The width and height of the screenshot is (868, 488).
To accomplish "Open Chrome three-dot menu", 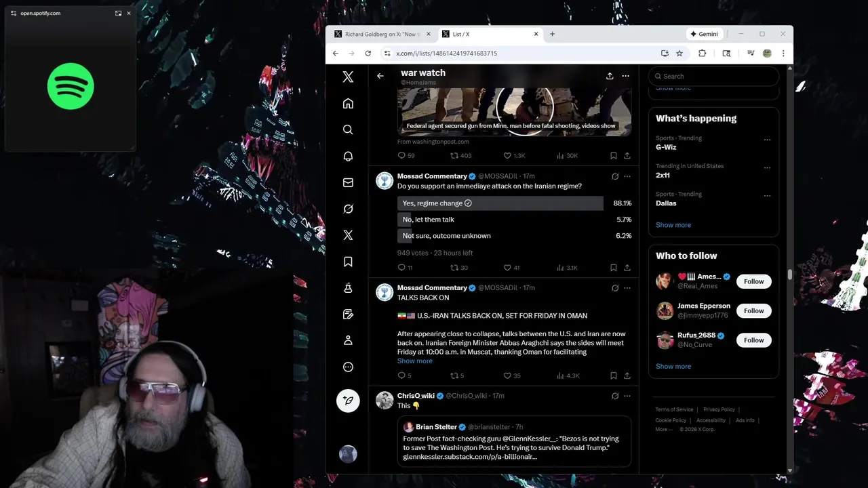I will (783, 53).
